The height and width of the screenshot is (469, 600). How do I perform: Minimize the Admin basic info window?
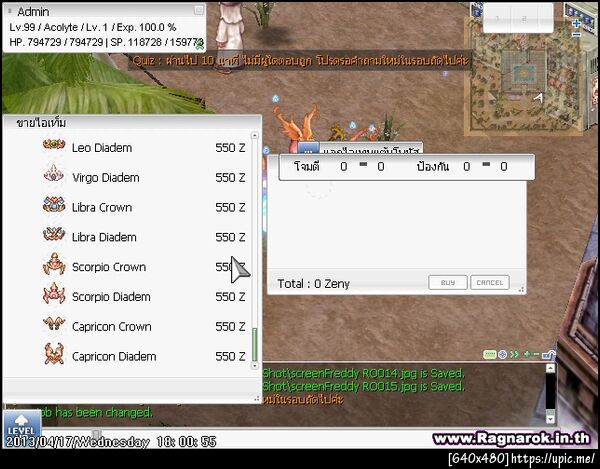pos(198,10)
